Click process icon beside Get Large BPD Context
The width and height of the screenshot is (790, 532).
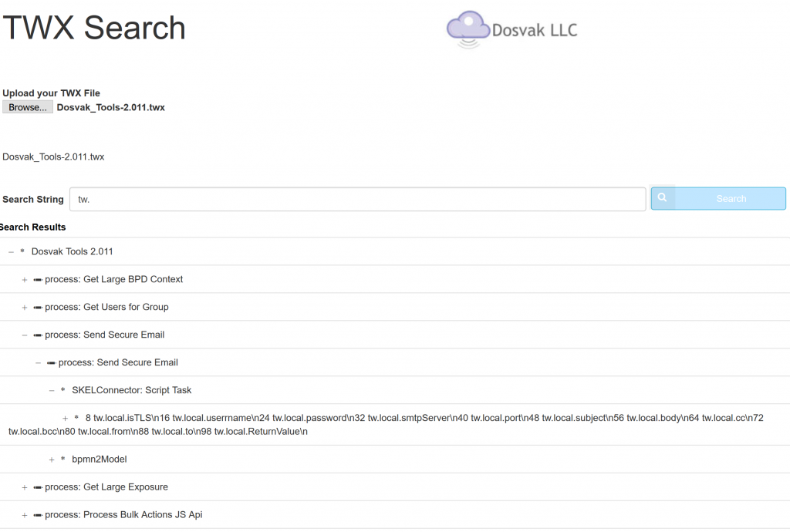[x=38, y=280]
